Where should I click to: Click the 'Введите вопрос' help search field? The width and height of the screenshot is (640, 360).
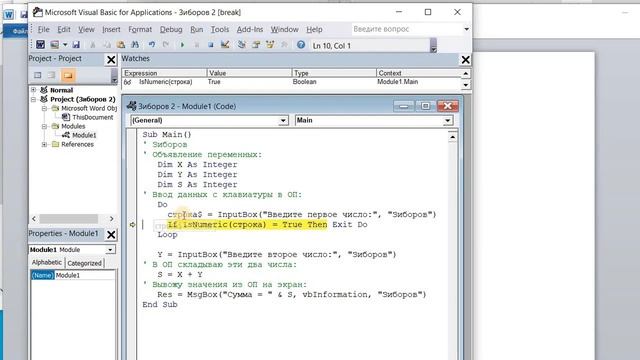[x=407, y=29]
